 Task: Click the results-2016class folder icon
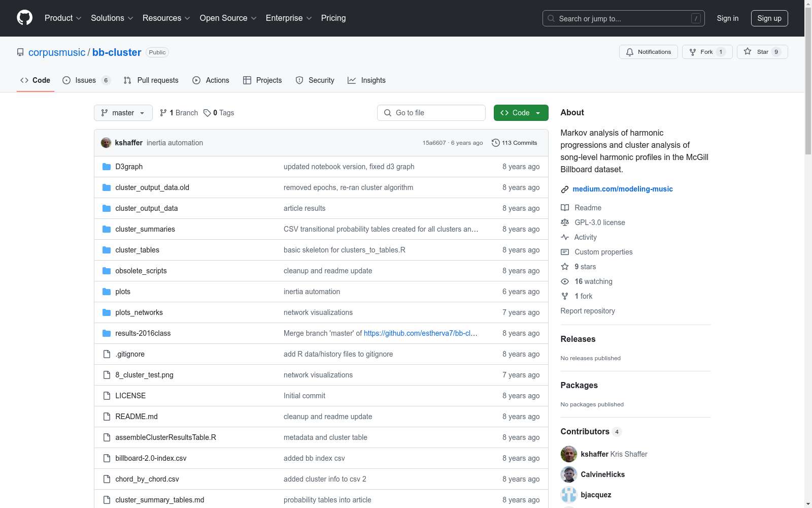coord(107,333)
